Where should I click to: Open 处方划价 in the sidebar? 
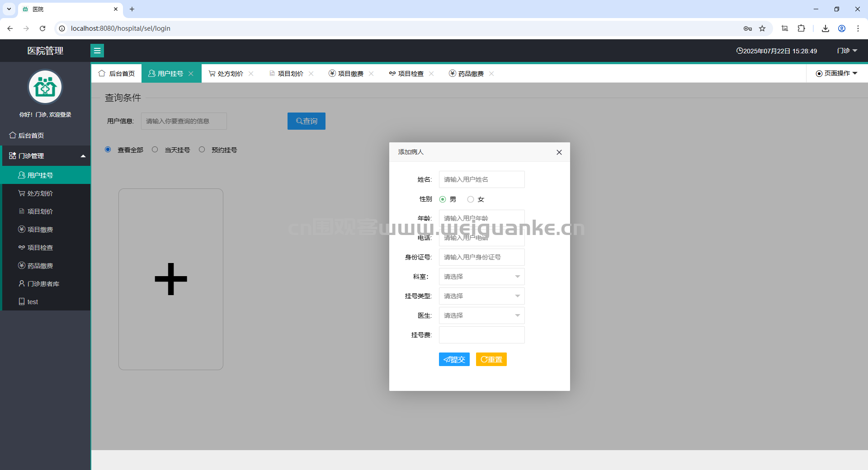click(46, 193)
